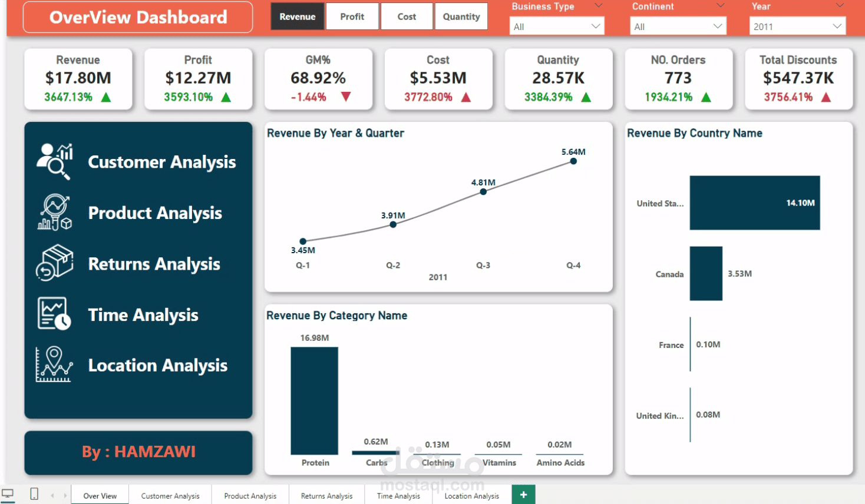
Task: Click the red GM% down-arrow indicator
Action: pos(346,97)
